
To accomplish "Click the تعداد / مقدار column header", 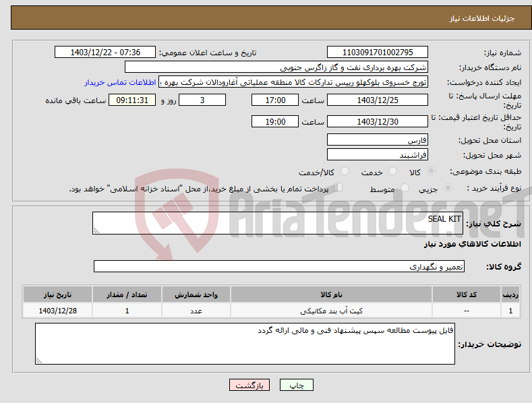I will tap(127, 294).
